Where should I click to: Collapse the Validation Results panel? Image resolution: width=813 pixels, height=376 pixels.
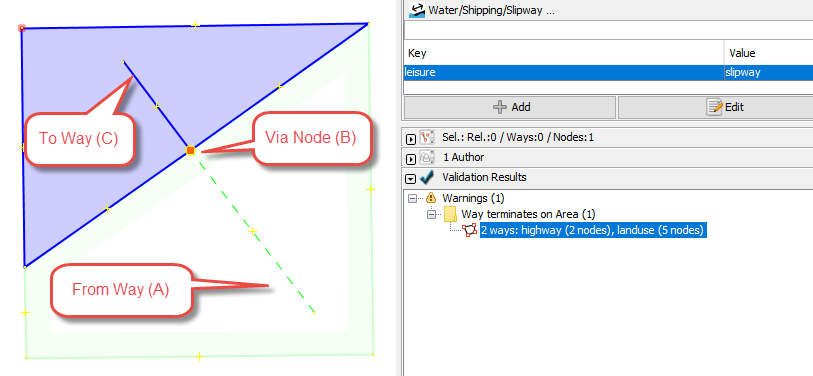[411, 178]
